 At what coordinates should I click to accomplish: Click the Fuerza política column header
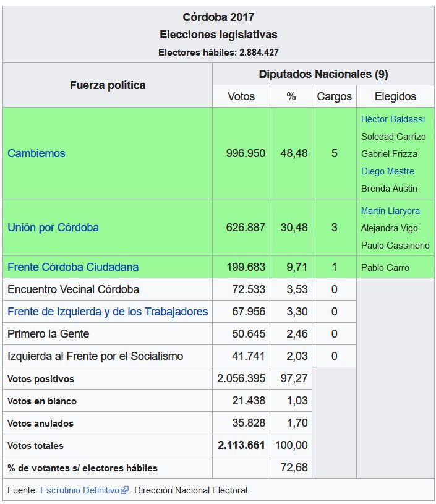tap(108, 85)
